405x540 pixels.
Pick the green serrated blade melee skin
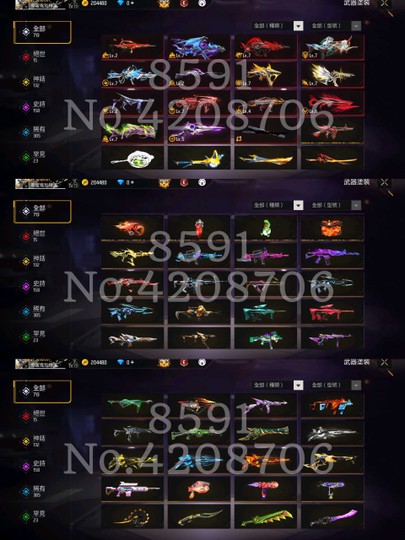pos(266,517)
